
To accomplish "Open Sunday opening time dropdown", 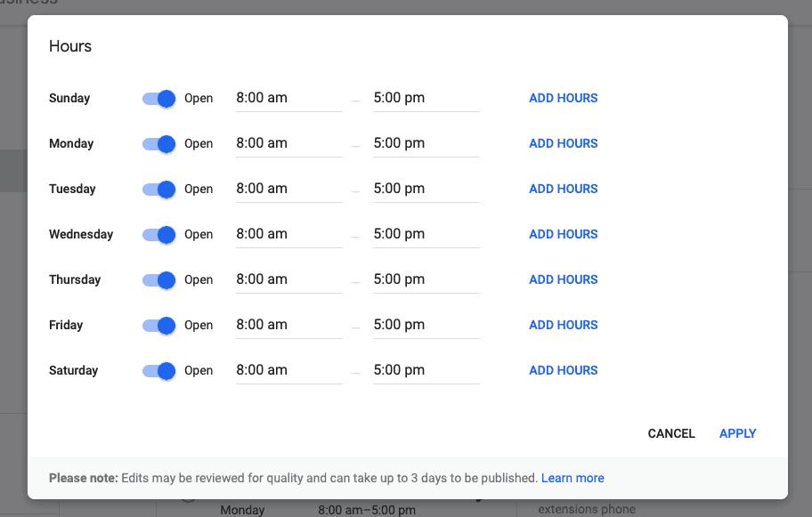I will [288, 99].
